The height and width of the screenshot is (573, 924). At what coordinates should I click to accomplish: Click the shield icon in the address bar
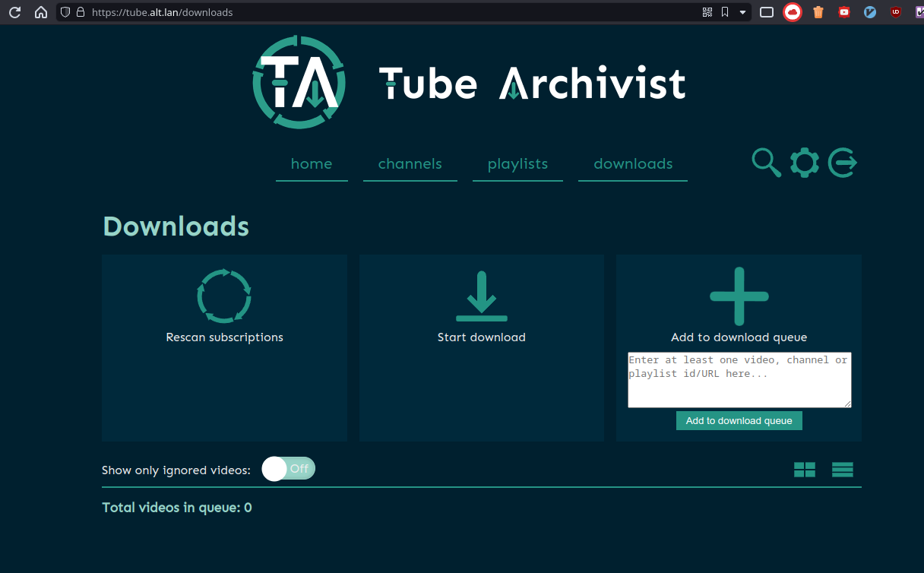click(65, 12)
